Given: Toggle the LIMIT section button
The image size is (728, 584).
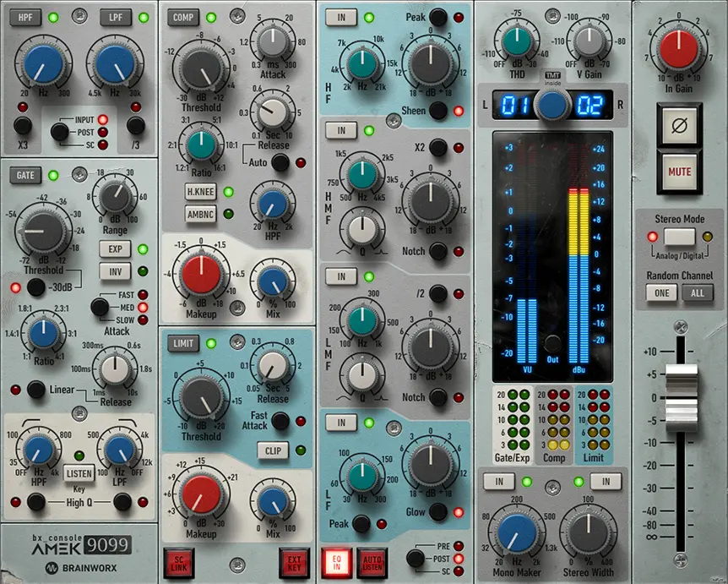Looking at the screenshot, I should (183, 343).
